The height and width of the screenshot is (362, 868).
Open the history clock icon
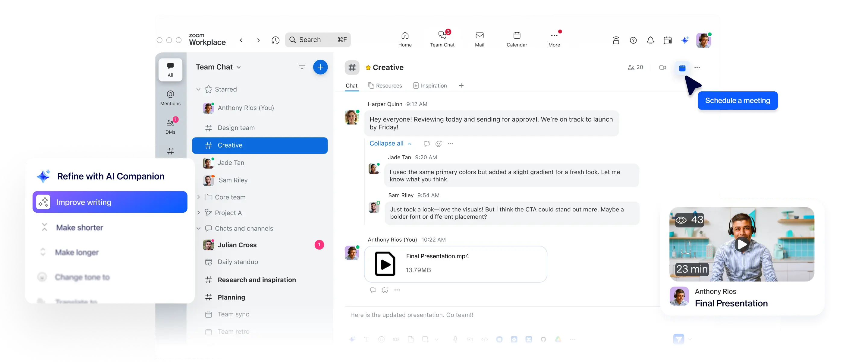275,40
